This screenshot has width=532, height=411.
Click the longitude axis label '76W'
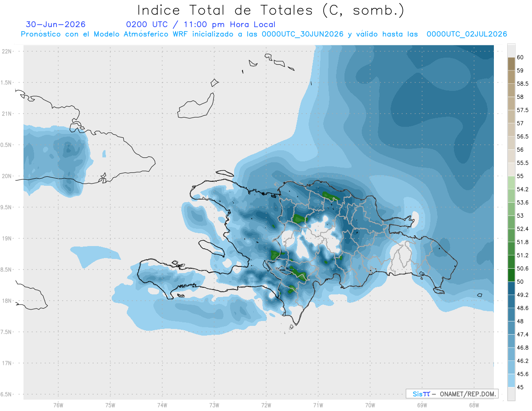pyautogui.click(x=58, y=405)
